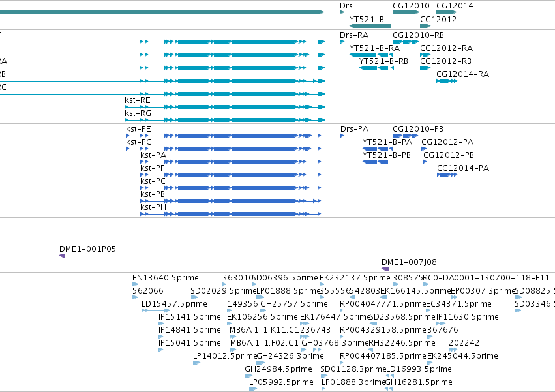The image size is (555, 392).
Task: Select transcript Drs-RA
Action: [x=342, y=42]
